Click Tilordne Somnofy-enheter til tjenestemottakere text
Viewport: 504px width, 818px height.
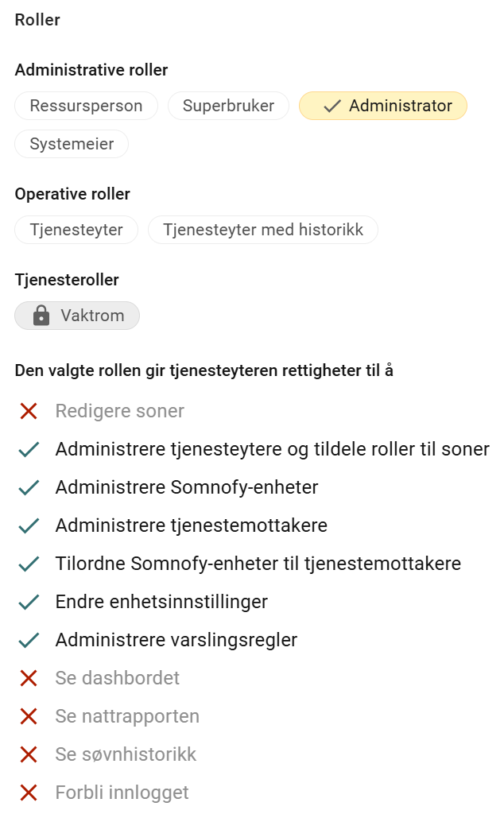tap(258, 564)
